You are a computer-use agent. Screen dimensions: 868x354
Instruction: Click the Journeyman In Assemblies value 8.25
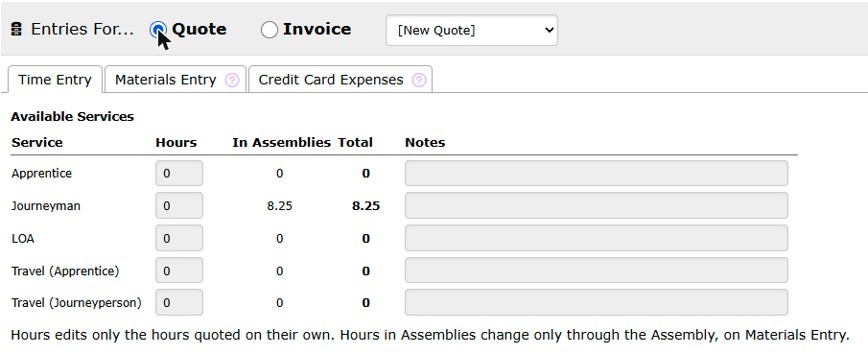tap(279, 206)
